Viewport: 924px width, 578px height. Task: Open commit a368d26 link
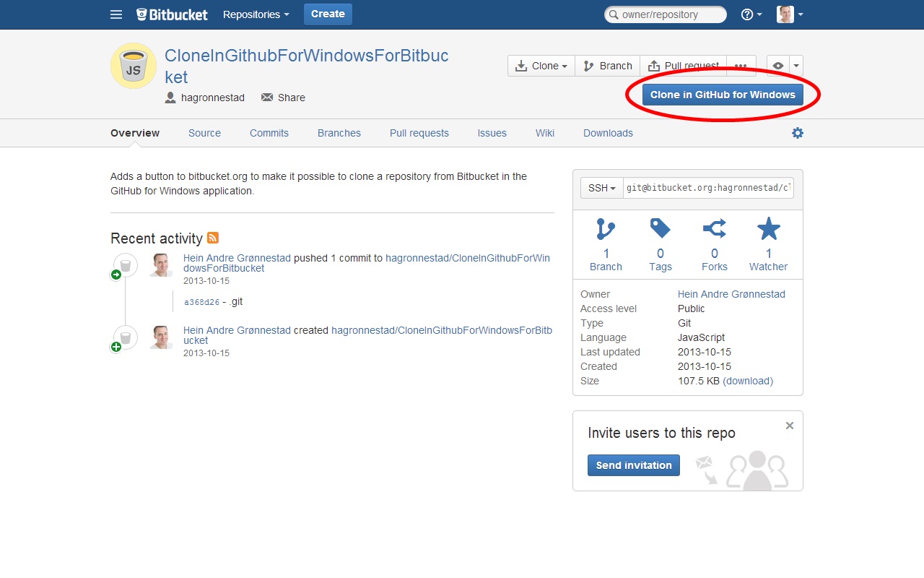coord(201,302)
